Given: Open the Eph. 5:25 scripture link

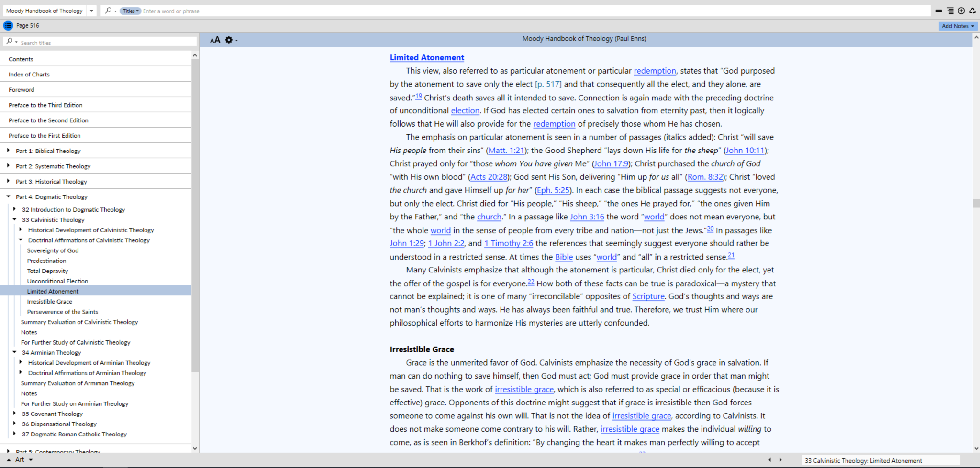Looking at the screenshot, I should coord(553,190).
